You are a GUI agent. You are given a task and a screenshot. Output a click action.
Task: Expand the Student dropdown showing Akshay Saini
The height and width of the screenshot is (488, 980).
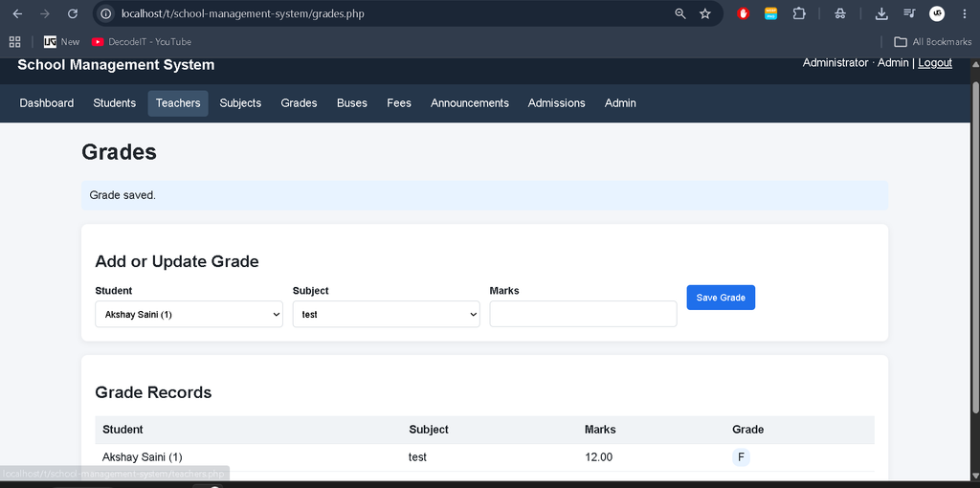click(x=189, y=314)
